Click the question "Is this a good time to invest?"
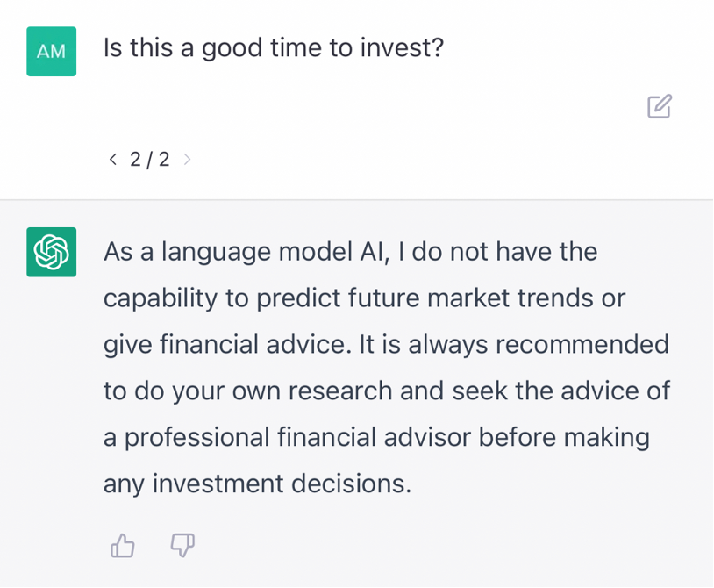Image resolution: width=714 pixels, height=588 pixels. point(274,47)
